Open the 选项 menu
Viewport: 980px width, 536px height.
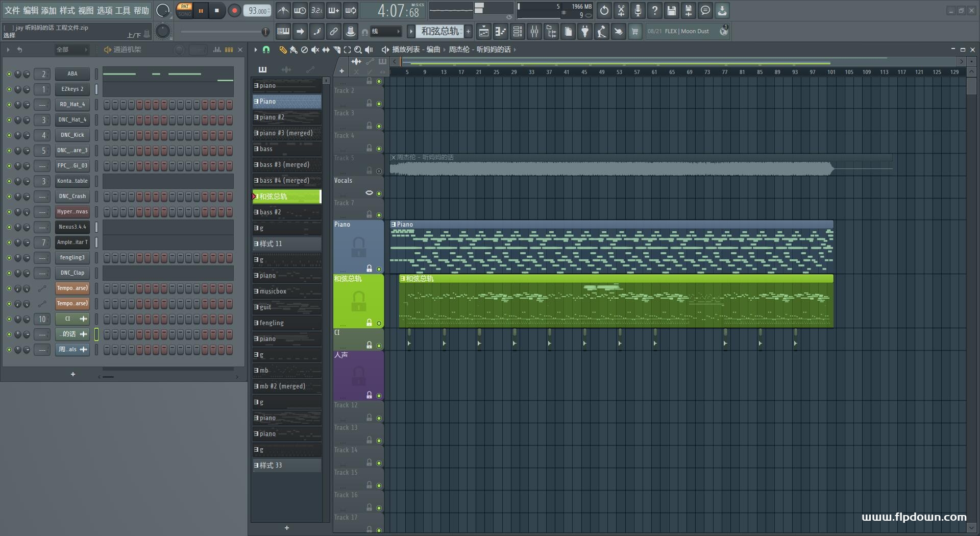(x=105, y=10)
